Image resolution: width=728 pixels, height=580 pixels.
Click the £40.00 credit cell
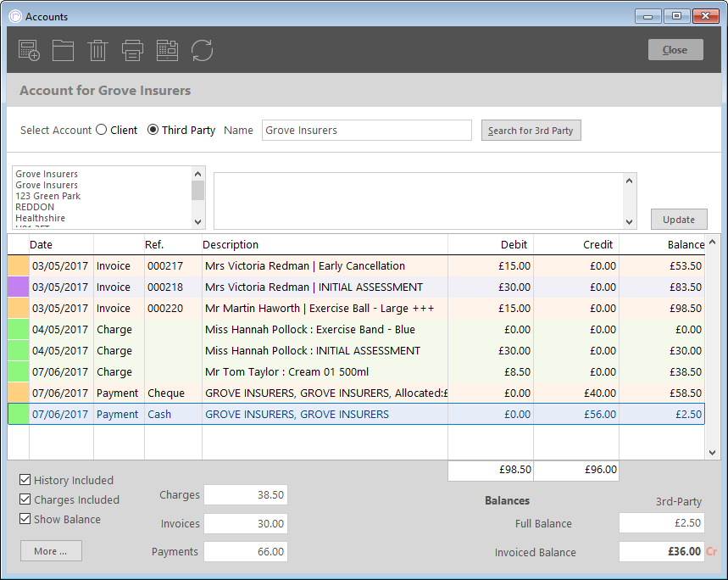[x=575, y=393]
